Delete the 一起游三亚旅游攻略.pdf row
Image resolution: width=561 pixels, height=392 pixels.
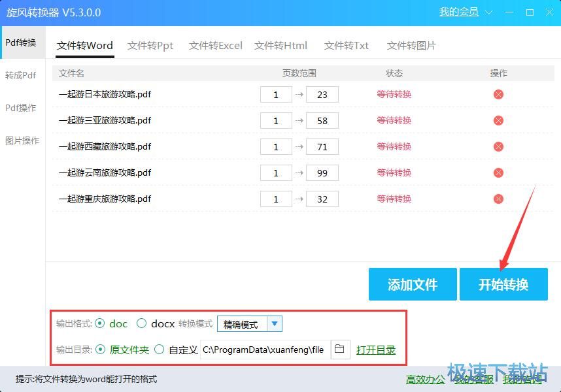(498, 121)
